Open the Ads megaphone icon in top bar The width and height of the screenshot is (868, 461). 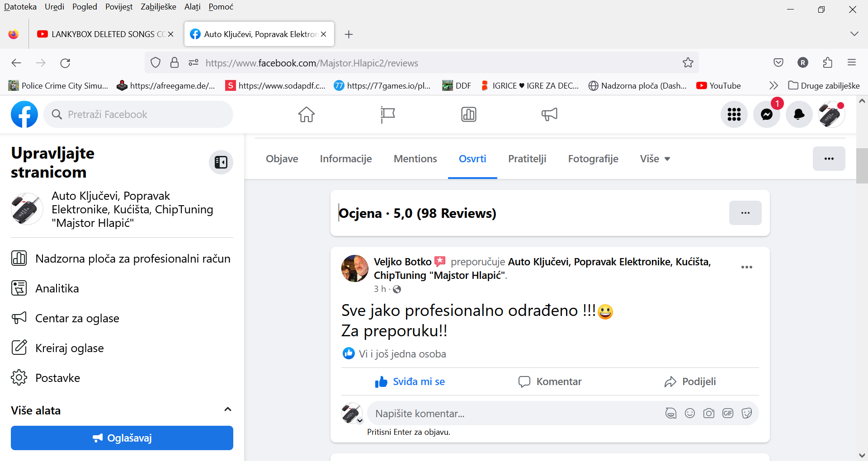tap(549, 114)
